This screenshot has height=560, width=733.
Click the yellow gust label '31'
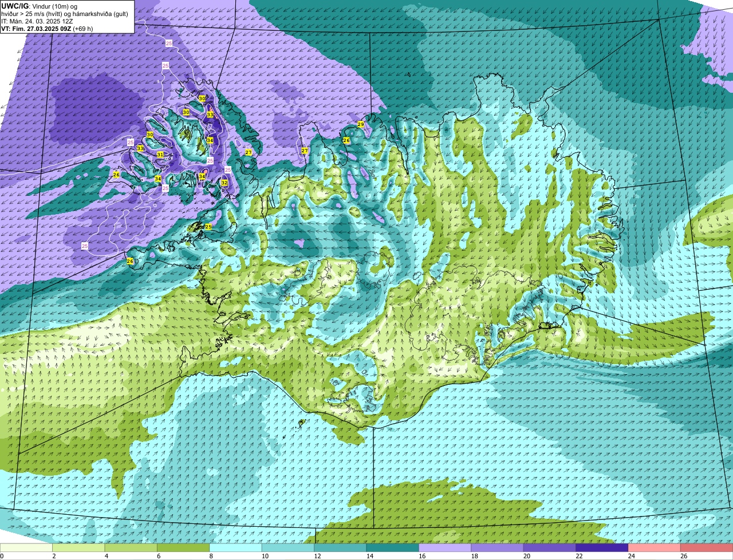click(x=160, y=155)
